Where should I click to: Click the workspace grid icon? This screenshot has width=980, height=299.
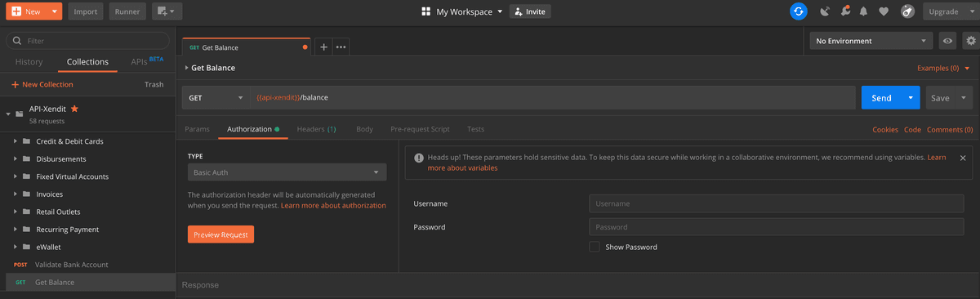point(425,11)
